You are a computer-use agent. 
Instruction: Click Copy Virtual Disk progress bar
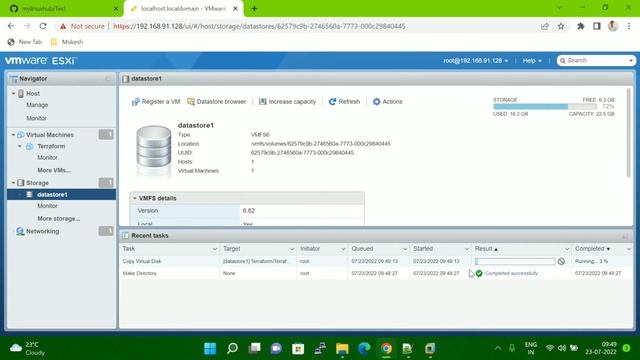pyautogui.click(x=515, y=261)
